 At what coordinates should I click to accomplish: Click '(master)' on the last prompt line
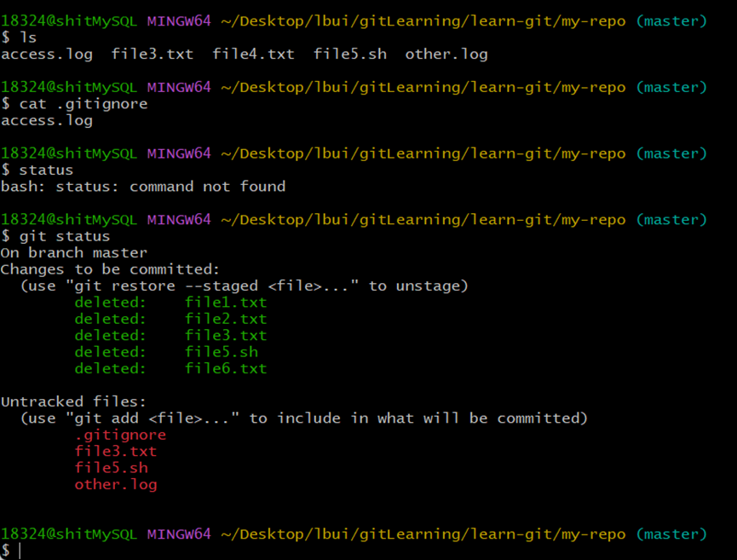pos(671,534)
